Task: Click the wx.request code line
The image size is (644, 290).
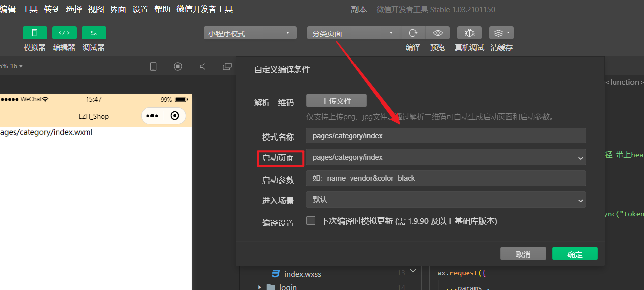Action: [x=461, y=273]
